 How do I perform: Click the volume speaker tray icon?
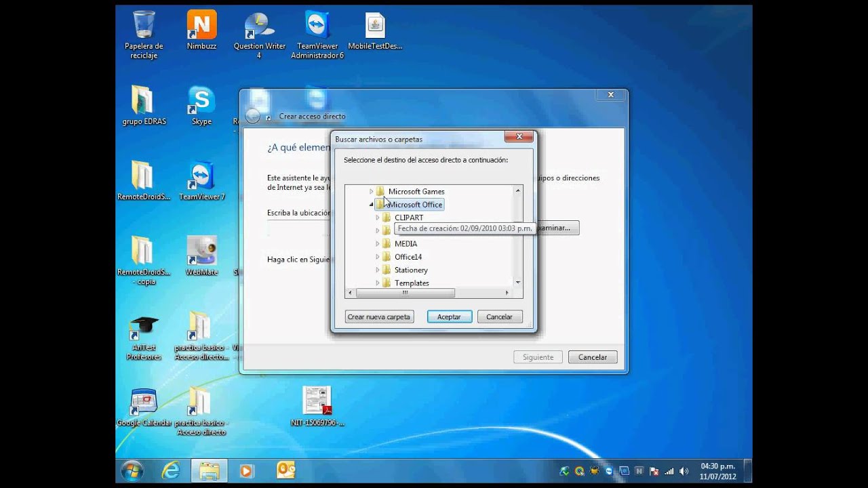pyautogui.click(x=684, y=471)
